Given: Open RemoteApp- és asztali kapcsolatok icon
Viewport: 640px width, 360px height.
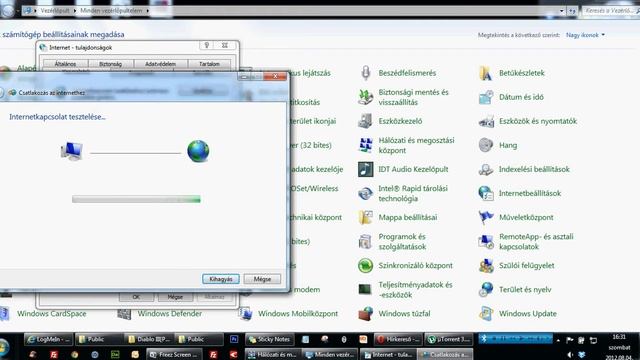Looking at the screenshot, I should tap(486, 242).
